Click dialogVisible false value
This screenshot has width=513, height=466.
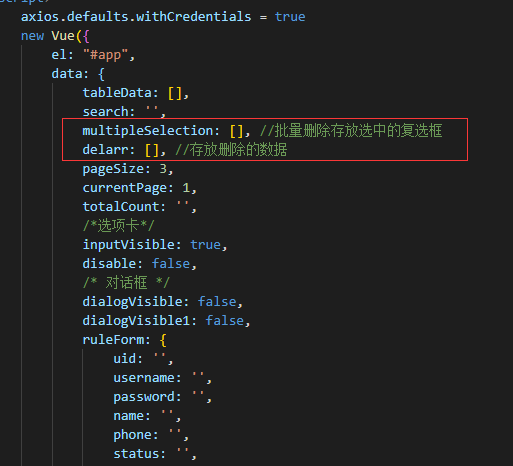pyautogui.click(x=217, y=302)
